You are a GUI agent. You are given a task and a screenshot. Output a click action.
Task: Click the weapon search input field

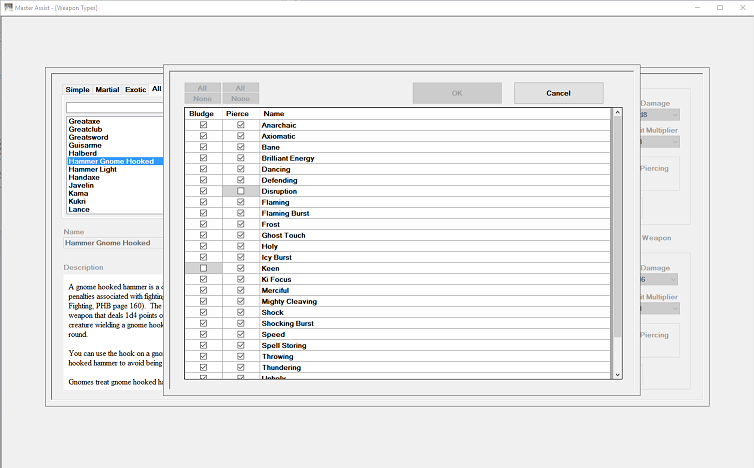point(114,107)
